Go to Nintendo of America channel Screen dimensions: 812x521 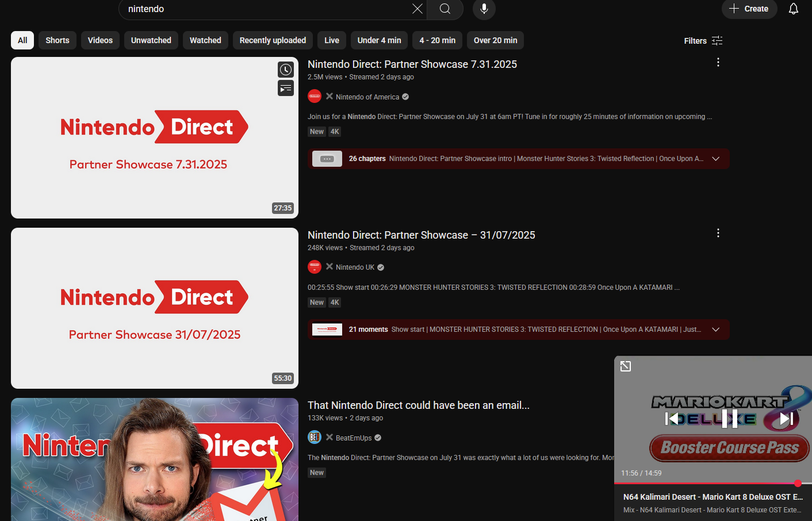[x=367, y=97]
